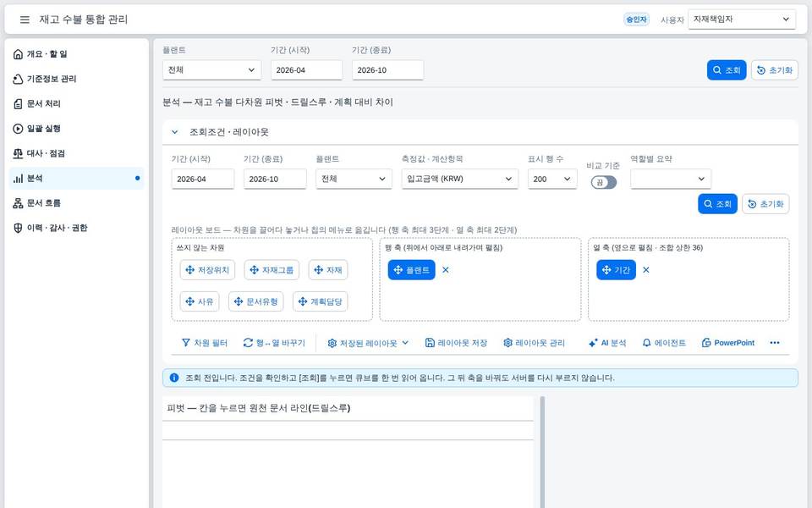Select the 저장위치 dimension chip

point(208,270)
